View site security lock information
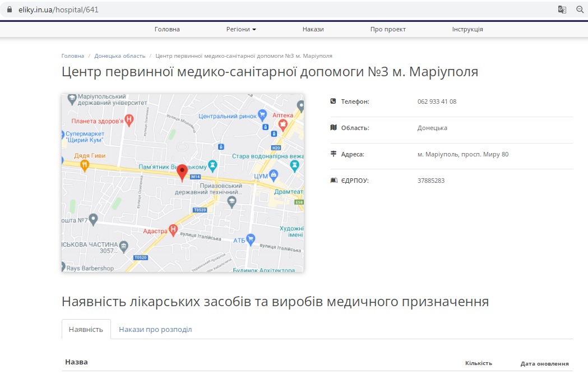The width and height of the screenshot is (588, 374). (x=8, y=10)
